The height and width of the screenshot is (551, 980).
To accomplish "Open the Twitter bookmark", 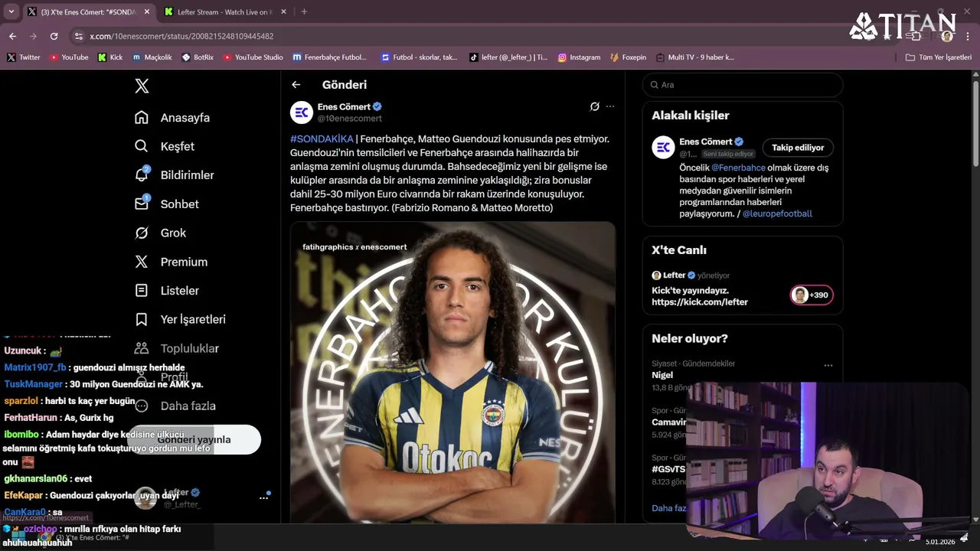I will click(x=24, y=57).
